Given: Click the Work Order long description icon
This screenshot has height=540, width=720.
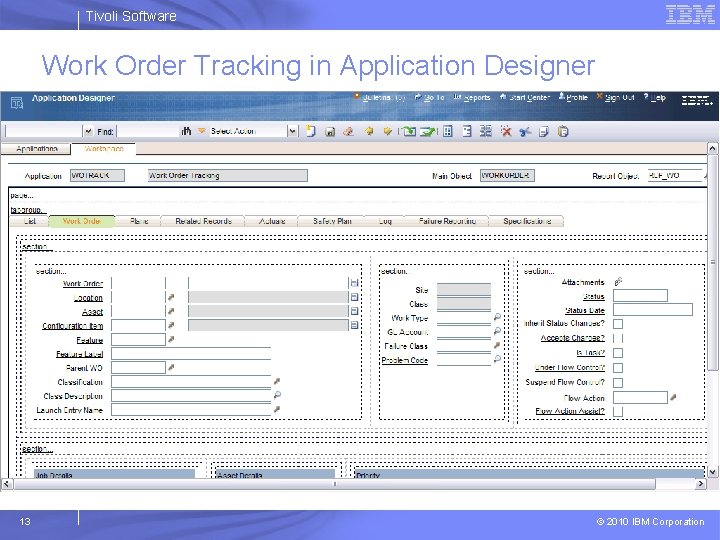Looking at the screenshot, I should tap(354, 283).
